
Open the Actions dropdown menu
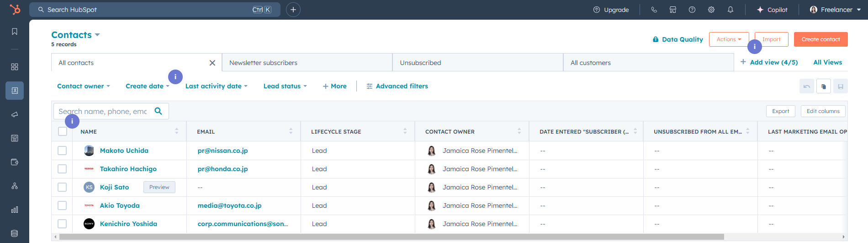pos(729,39)
